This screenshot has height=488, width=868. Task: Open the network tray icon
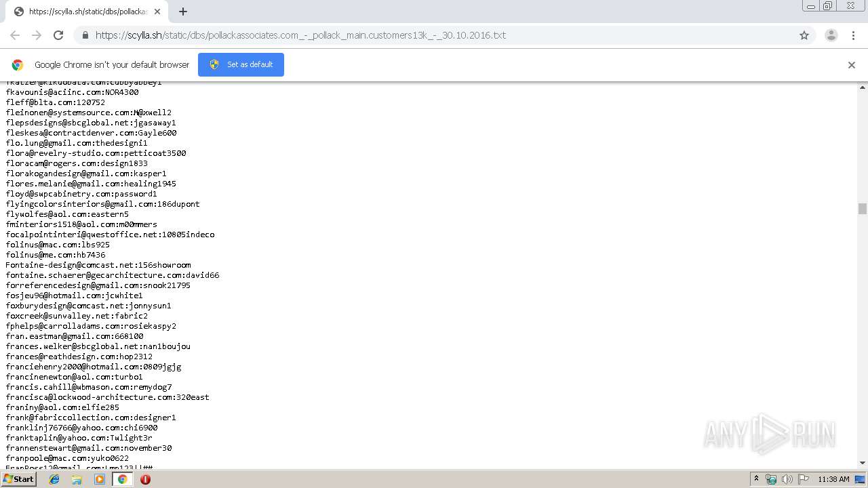click(x=771, y=479)
